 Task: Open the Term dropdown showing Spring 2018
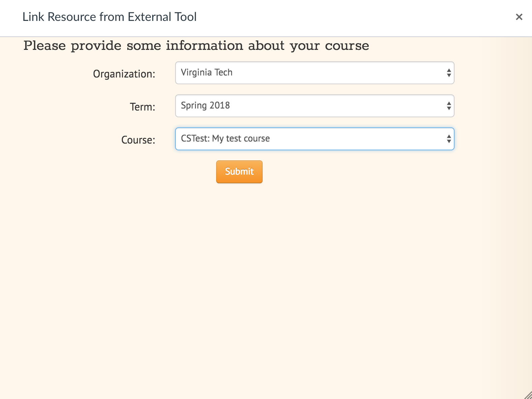click(x=314, y=106)
